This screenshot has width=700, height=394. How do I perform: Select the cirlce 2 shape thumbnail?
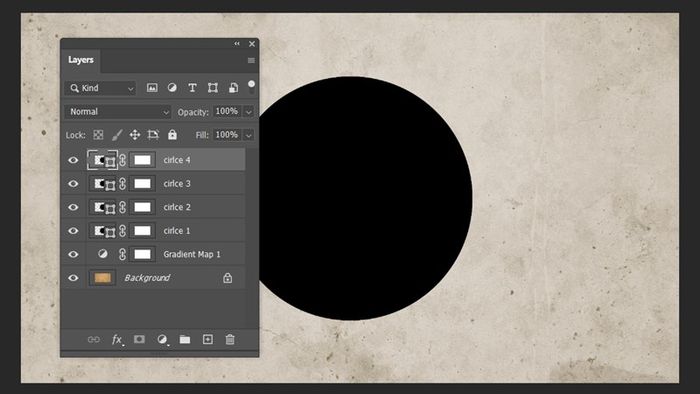pyautogui.click(x=103, y=207)
